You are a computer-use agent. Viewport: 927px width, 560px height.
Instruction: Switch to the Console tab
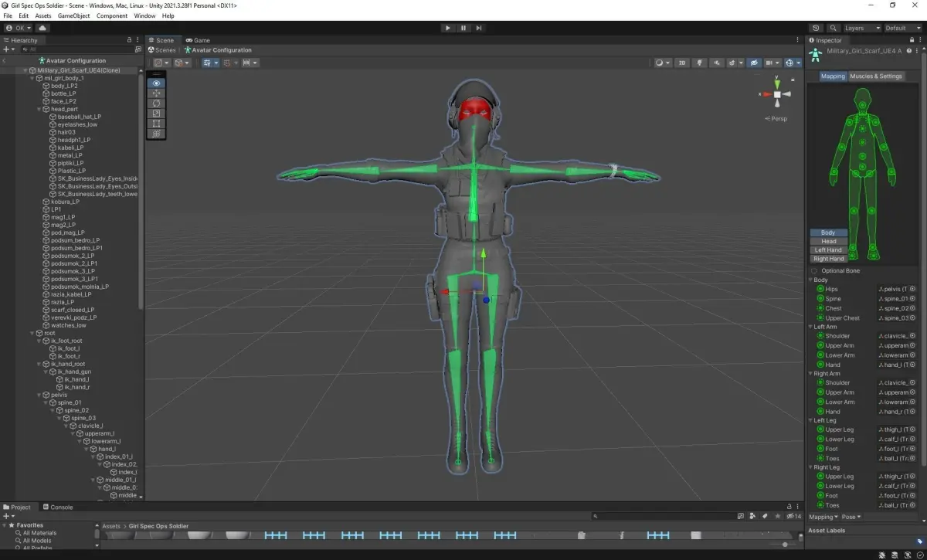click(58, 507)
